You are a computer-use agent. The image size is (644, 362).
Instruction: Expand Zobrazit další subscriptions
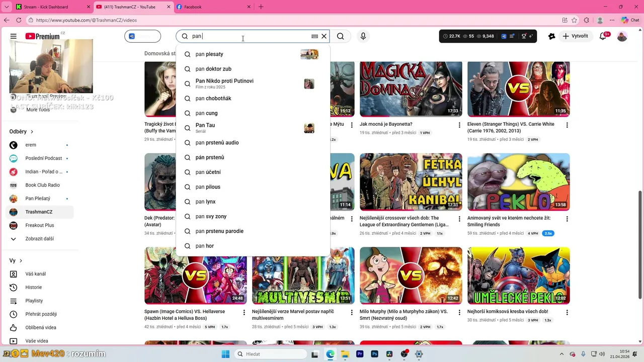coord(39,239)
